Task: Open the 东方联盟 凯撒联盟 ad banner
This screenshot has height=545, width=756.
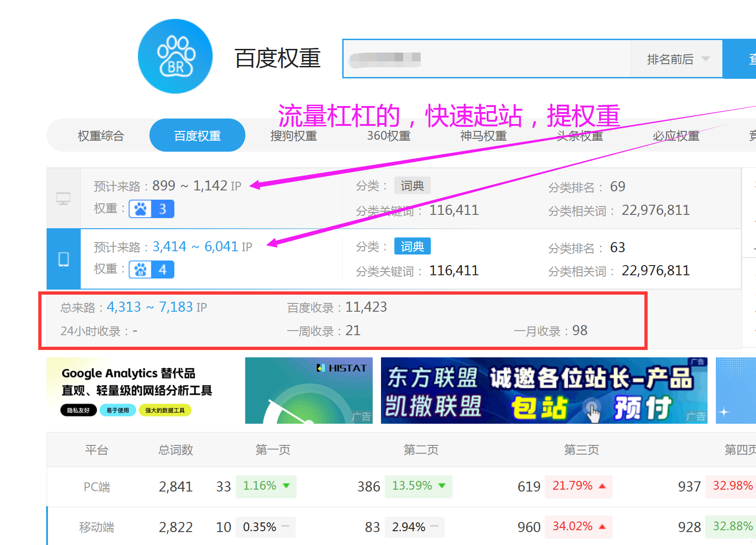Action: (544, 391)
